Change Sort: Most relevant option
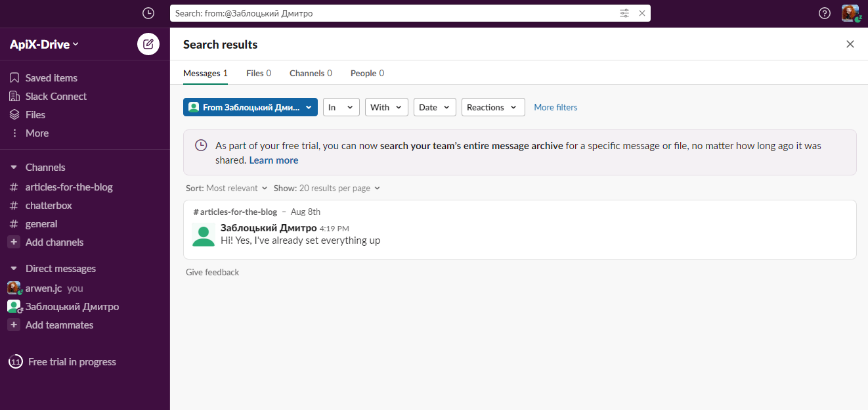868x410 pixels. click(x=227, y=188)
